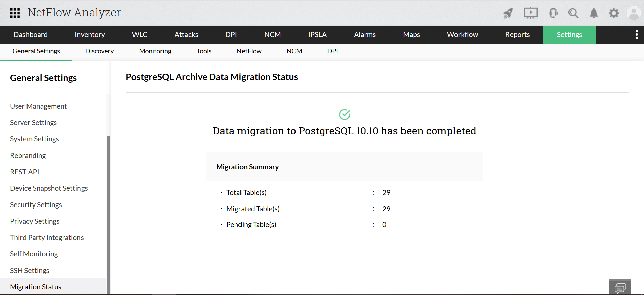Open Privacy Settings in the sidebar
644x295 pixels.
(x=35, y=221)
